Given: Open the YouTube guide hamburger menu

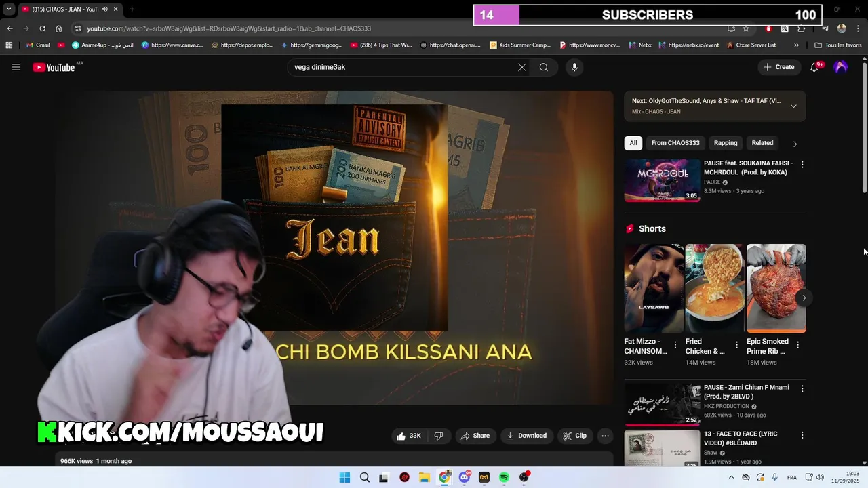Looking at the screenshot, I should click(x=16, y=67).
